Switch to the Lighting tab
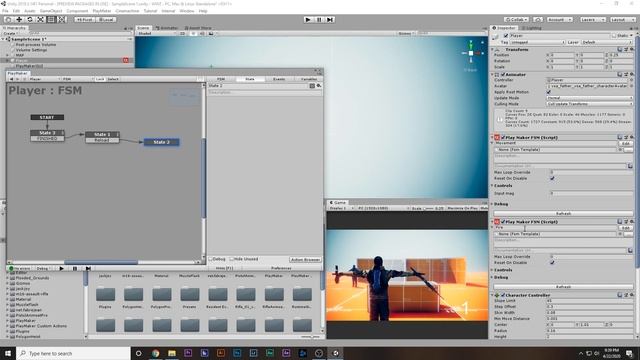This screenshot has height=360, width=640. pyautogui.click(x=531, y=28)
